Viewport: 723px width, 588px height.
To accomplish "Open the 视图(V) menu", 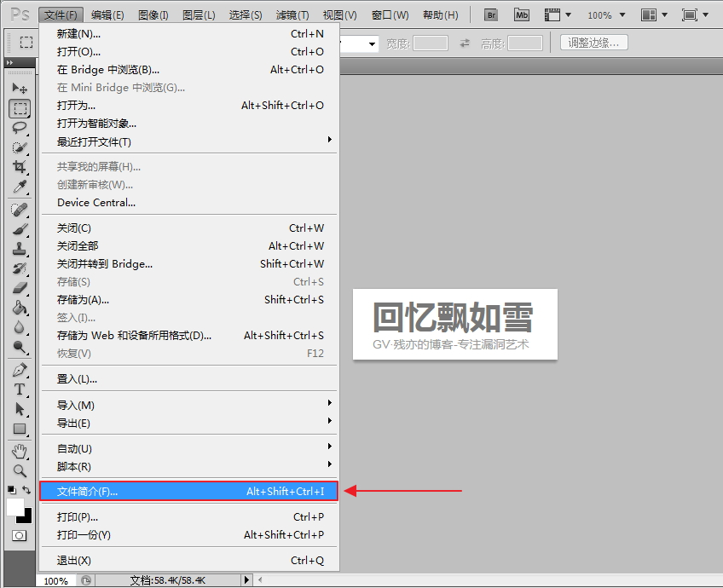I will (x=340, y=15).
